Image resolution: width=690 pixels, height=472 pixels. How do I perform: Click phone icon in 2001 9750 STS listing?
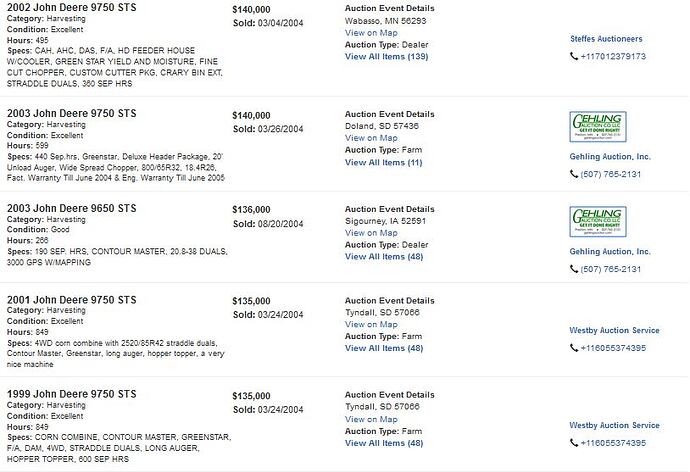click(574, 348)
